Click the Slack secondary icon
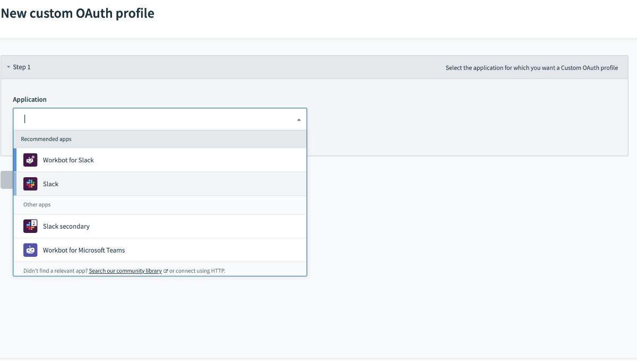637x364 pixels. 30,226
